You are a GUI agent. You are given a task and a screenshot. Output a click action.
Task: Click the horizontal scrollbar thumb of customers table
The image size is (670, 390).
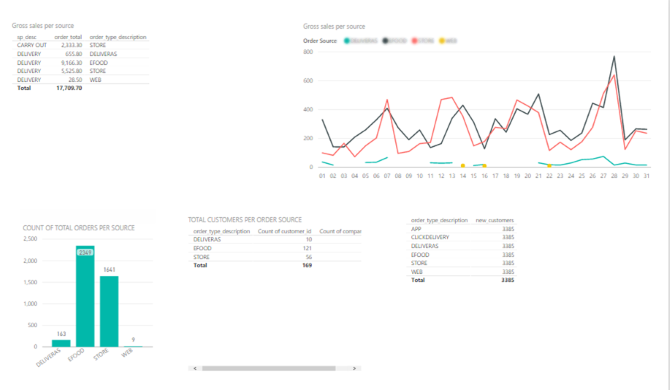point(269,368)
